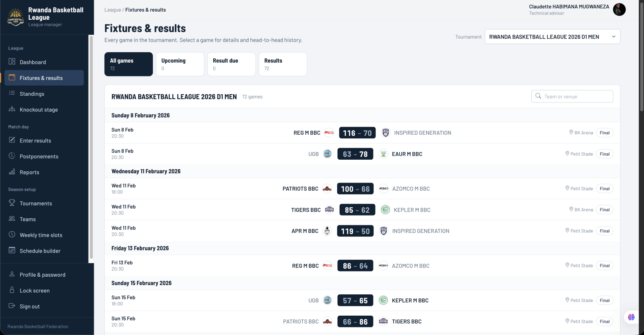Click the main page vertical scrollbar
Viewport: 644px width, 335px height.
pyautogui.click(x=641, y=56)
